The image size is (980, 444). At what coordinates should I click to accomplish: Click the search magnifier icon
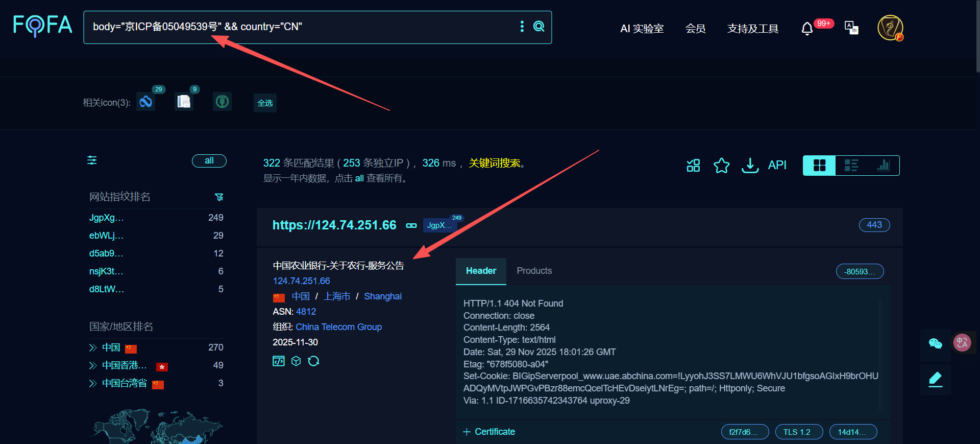(x=538, y=27)
